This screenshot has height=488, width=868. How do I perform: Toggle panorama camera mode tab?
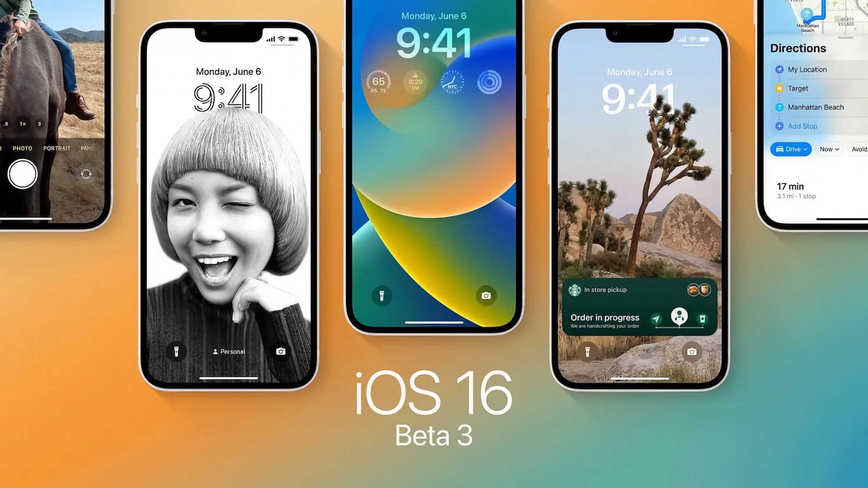coord(88,148)
